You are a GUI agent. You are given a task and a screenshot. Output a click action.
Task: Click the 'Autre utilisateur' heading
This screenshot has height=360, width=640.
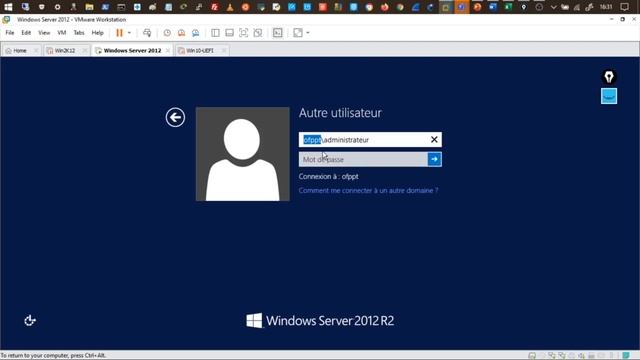tap(340, 113)
